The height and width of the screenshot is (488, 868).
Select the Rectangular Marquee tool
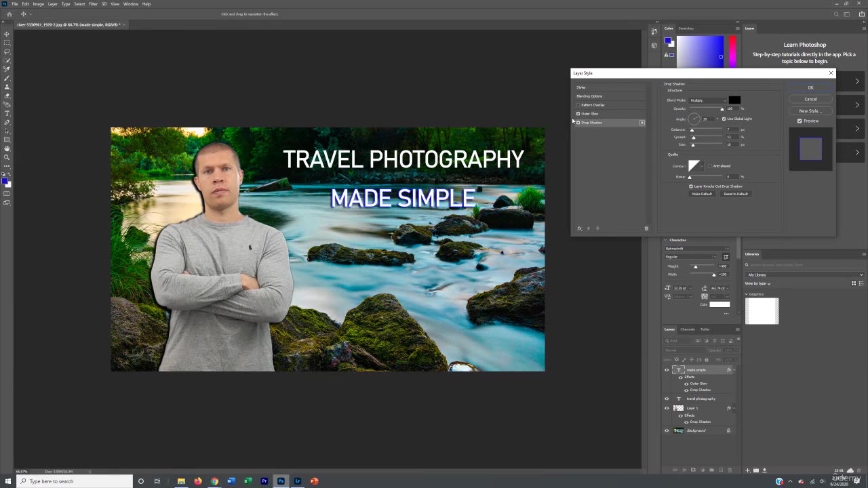7,43
